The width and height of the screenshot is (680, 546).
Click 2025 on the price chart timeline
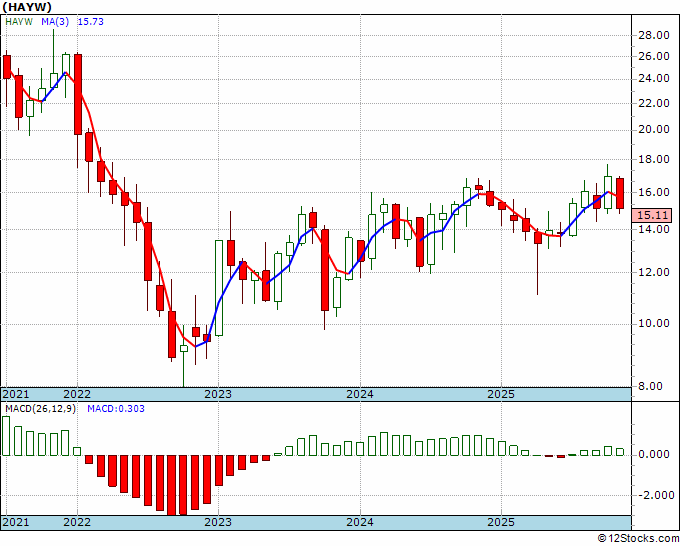click(501, 394)
